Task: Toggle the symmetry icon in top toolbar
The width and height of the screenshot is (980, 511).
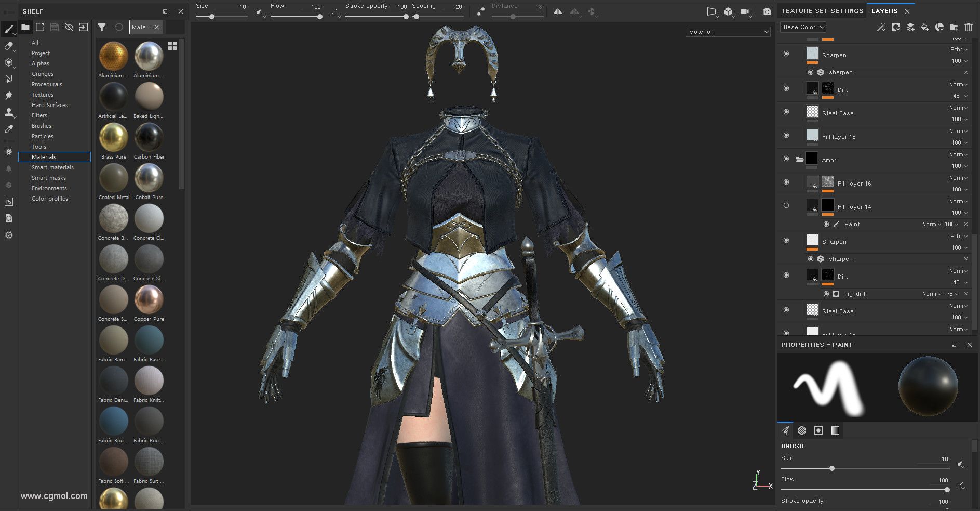Action: (x=557, y=11)
